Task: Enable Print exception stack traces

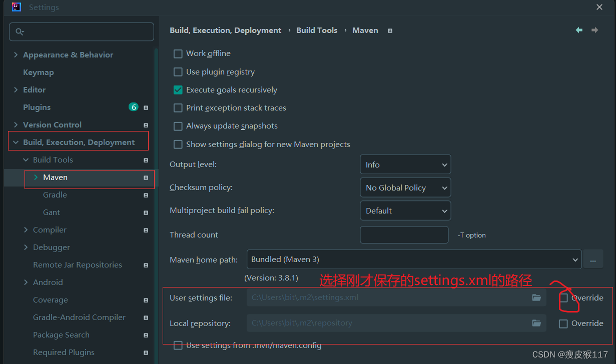Action: point(178,108)
